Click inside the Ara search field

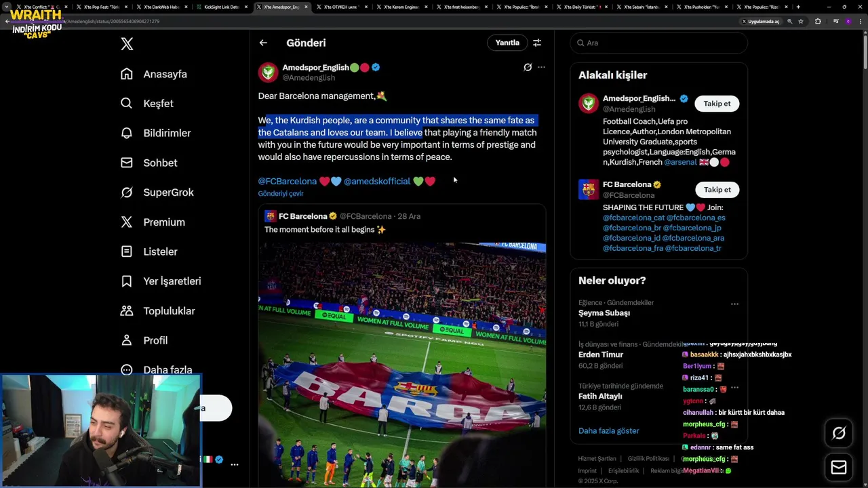coord(659,43)
